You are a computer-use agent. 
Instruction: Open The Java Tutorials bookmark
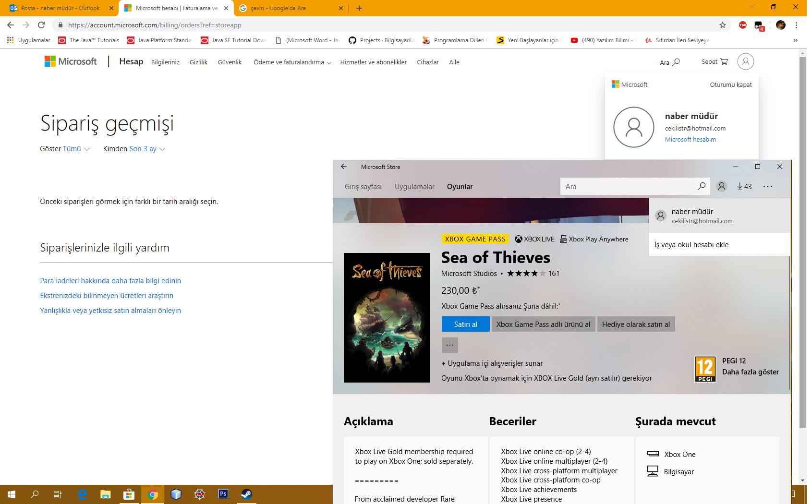(x=89, y=40)
